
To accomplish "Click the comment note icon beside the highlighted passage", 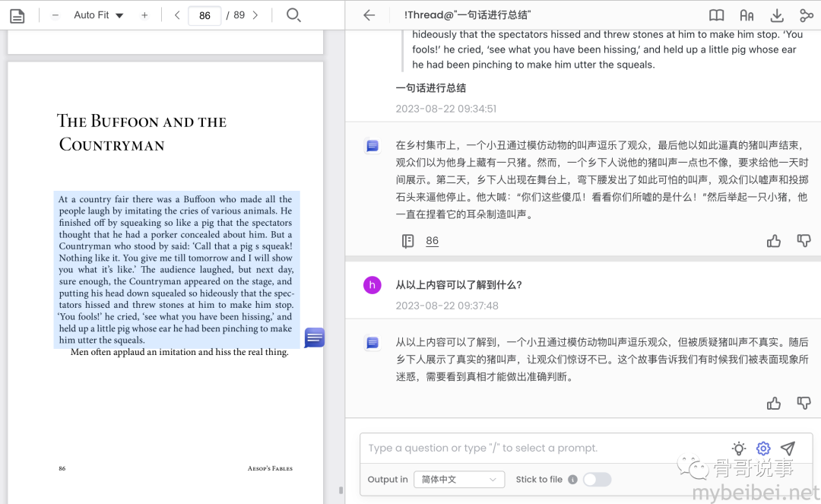I will 315,338.
